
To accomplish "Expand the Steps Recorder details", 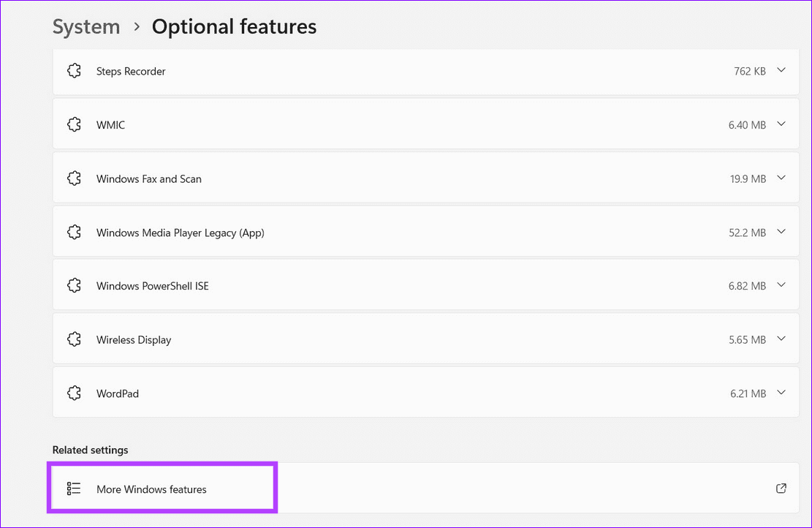I will coord(781,70).
